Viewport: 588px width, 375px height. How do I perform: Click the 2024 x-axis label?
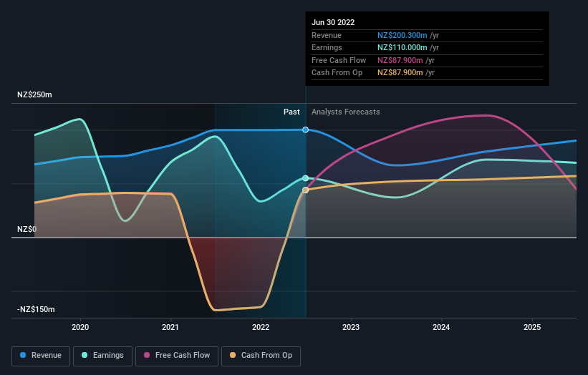click(441, 327)
